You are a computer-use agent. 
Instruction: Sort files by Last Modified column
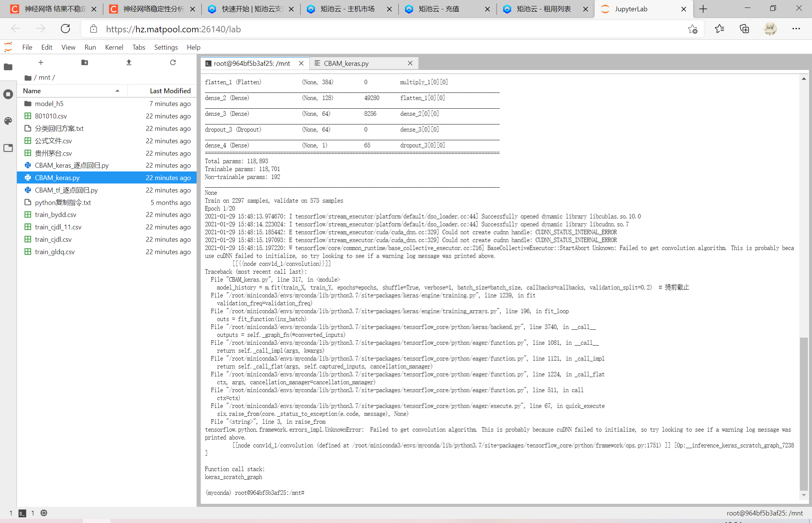pyautogui.click(x=170, y=91)
